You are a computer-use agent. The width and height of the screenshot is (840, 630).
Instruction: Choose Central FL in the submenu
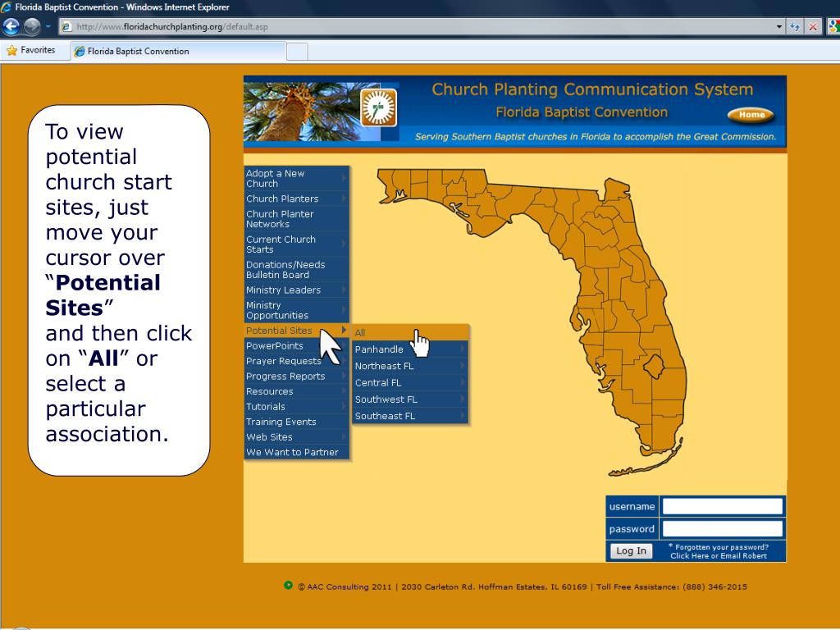(x=410, y=382)
